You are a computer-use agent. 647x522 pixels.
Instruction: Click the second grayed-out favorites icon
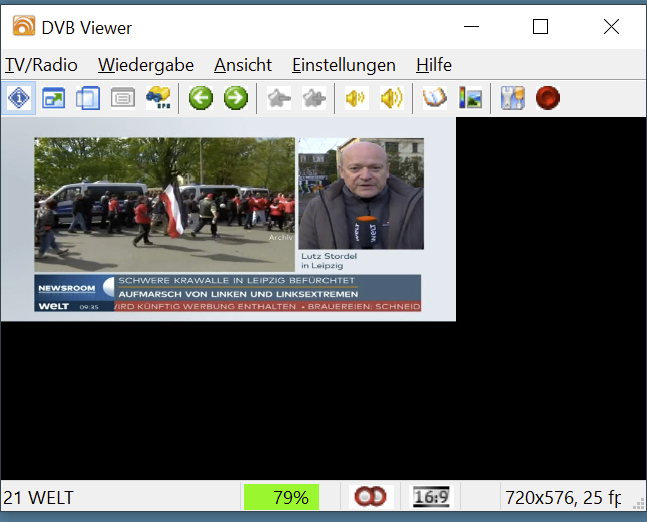point(314,98)
